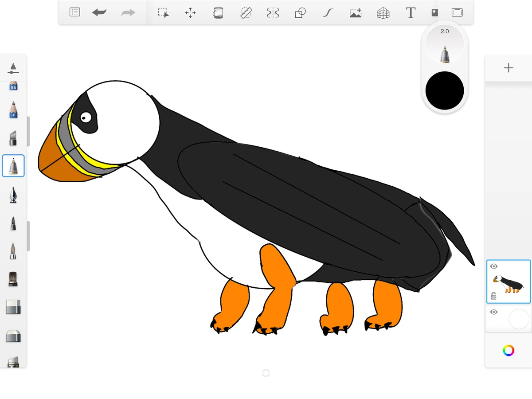The height and width of the screenshot is (399, 532).
Task: Open the main menu panel
Action: click(74, 12)
